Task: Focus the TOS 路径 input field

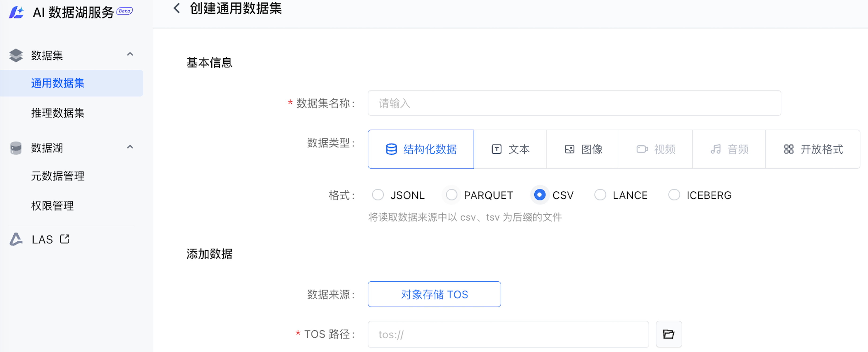Action: tap(508, 334)
